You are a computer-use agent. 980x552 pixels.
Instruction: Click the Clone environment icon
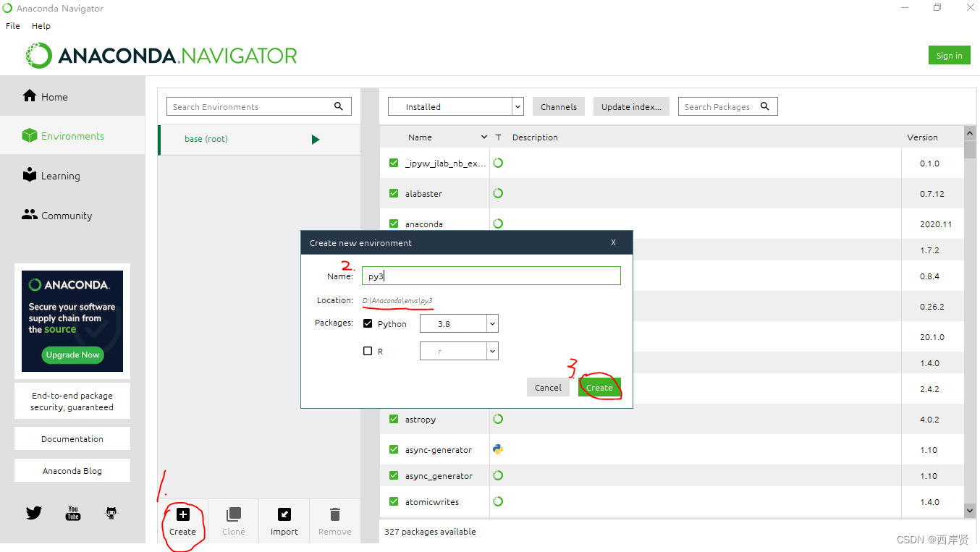click(233, 514)
